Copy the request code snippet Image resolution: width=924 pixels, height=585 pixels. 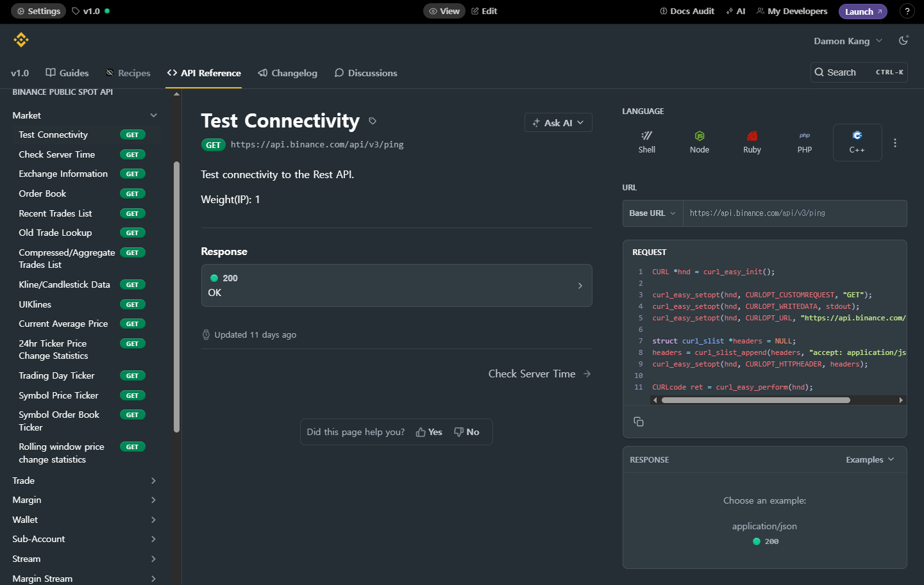638,422
